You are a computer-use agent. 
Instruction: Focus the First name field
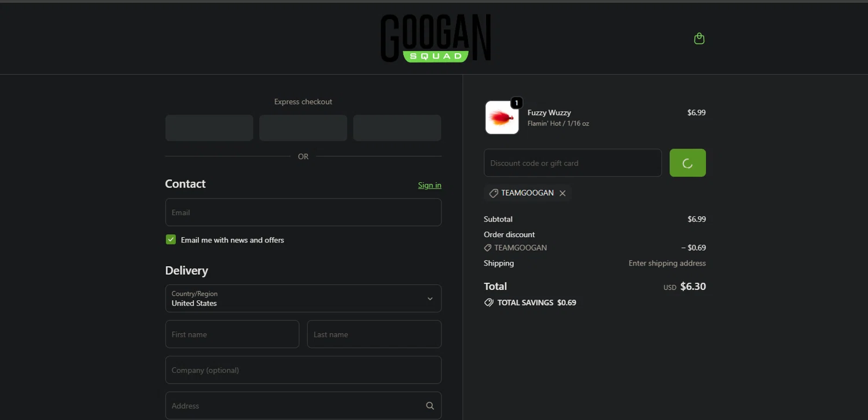coord(232,334)
